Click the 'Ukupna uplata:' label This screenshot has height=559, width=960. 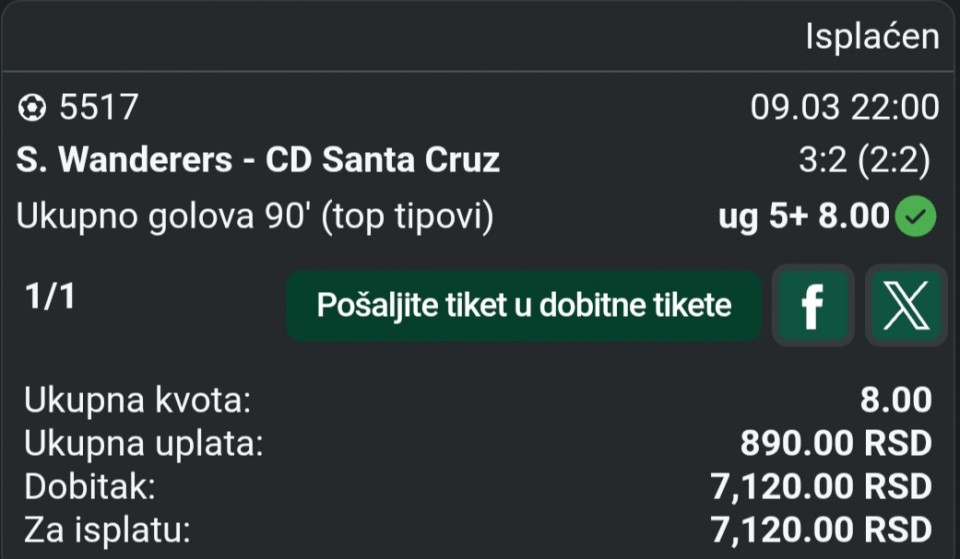click(x=143, y=445)
